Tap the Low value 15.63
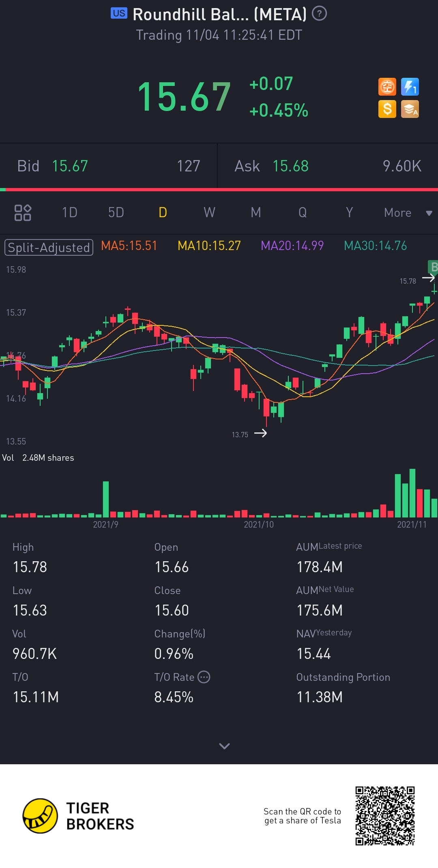438x868 pixels. click(x=30, y=610)
